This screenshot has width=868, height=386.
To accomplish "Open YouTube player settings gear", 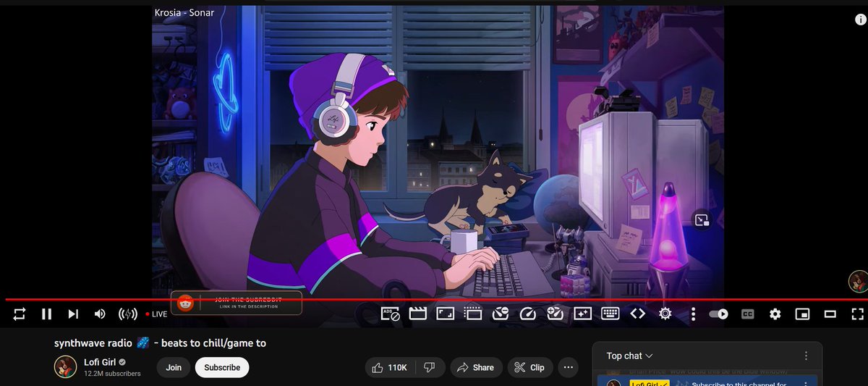I will pyautogui.click(x=775, y=314).
